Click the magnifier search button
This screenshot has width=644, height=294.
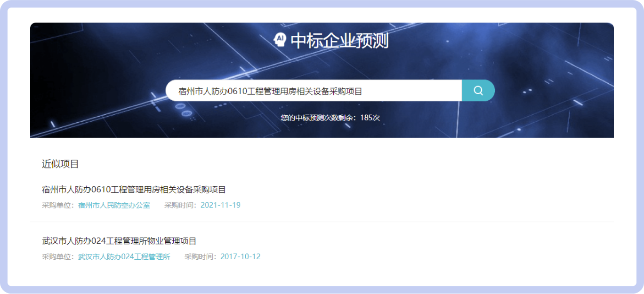point(478,91)
